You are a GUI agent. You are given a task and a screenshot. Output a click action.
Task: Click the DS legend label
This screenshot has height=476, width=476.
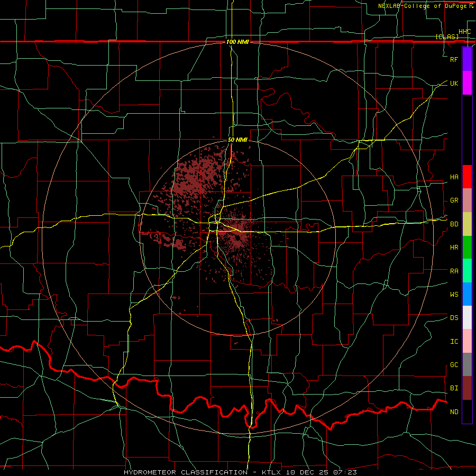click(x=454, y=318)
